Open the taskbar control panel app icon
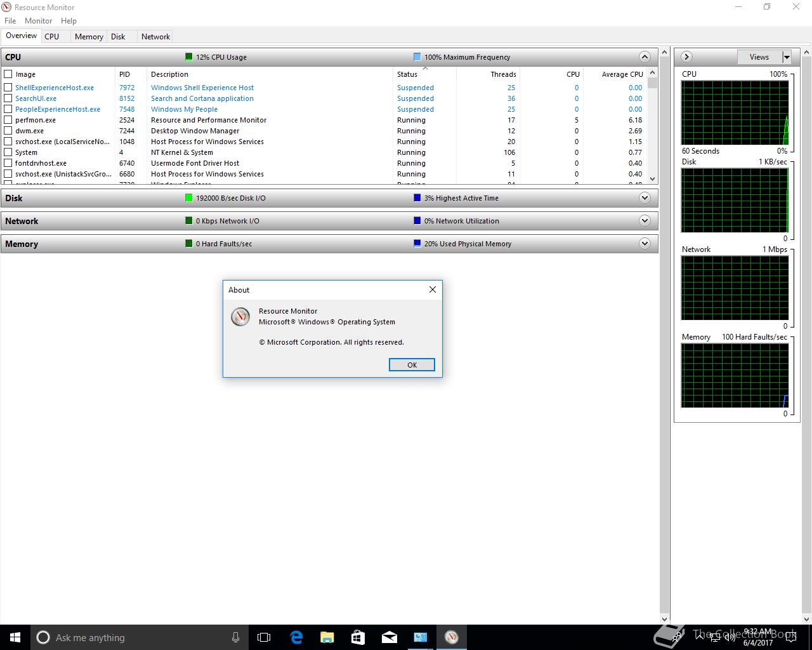Viewport: 812px width, 650px height. pos(420,637)
